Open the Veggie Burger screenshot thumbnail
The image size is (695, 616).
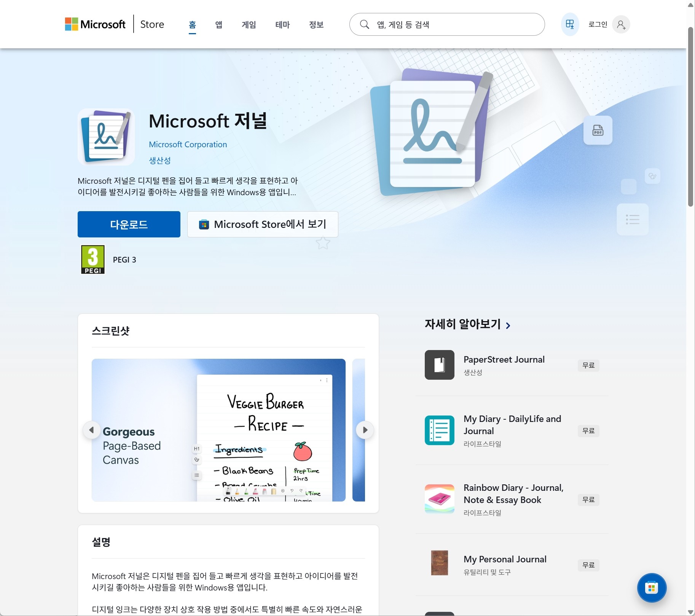click(218, 430)
